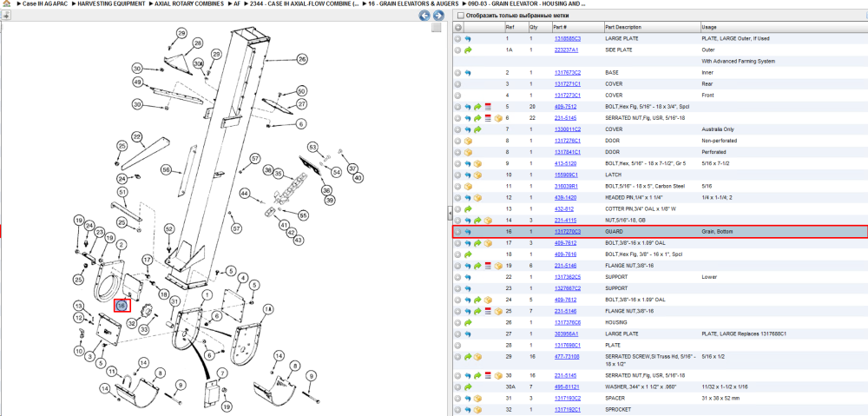Click 'PLATE, LARGE Replaces 1317688C1' usage text
Viewport: 868px width, 416px height.
[744, 333]
